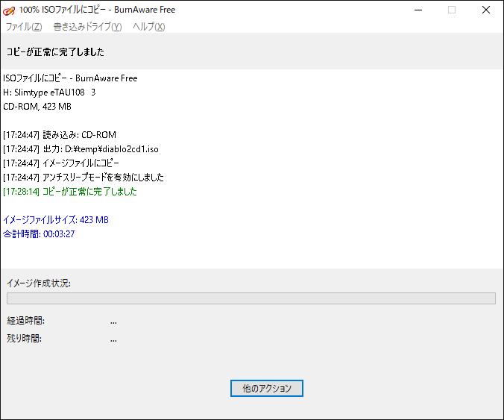The image size is (504, 420).
Task: Minimize the BurnAware window
Action: click(x=418, y=10)
